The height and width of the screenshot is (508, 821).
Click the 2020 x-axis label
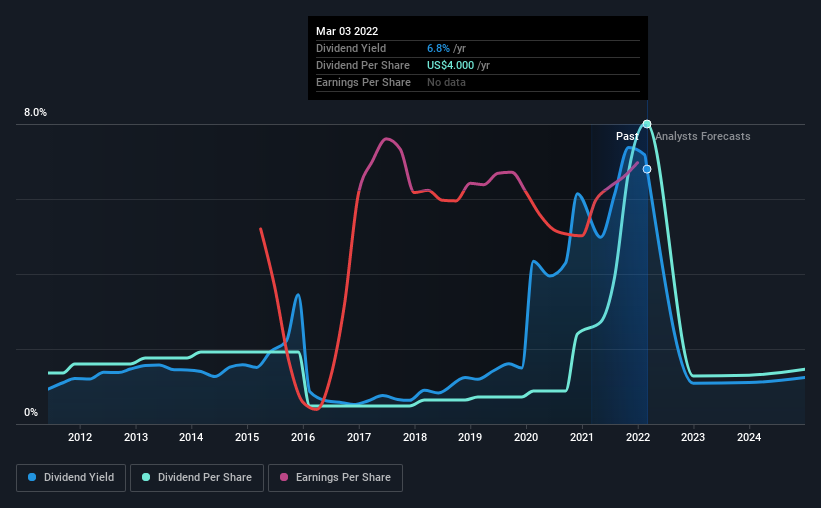(526, 437)
